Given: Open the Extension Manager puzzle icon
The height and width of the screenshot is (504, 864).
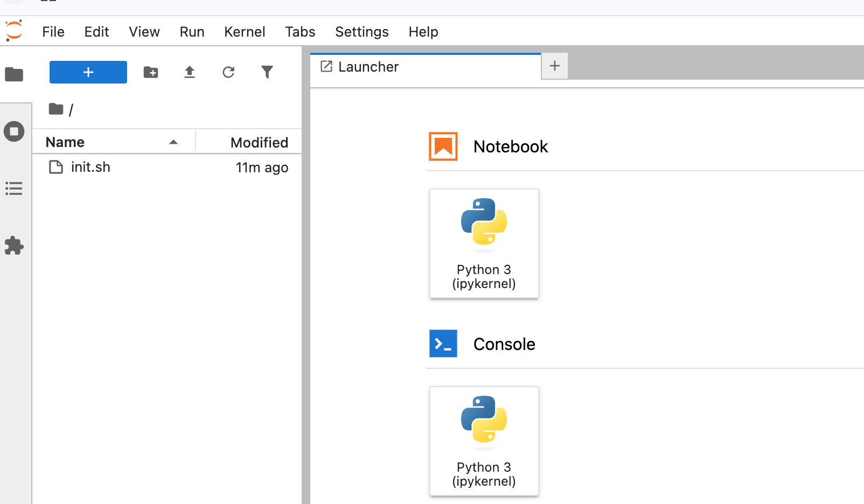Looking at the screenshot, I should coord(14,246).
